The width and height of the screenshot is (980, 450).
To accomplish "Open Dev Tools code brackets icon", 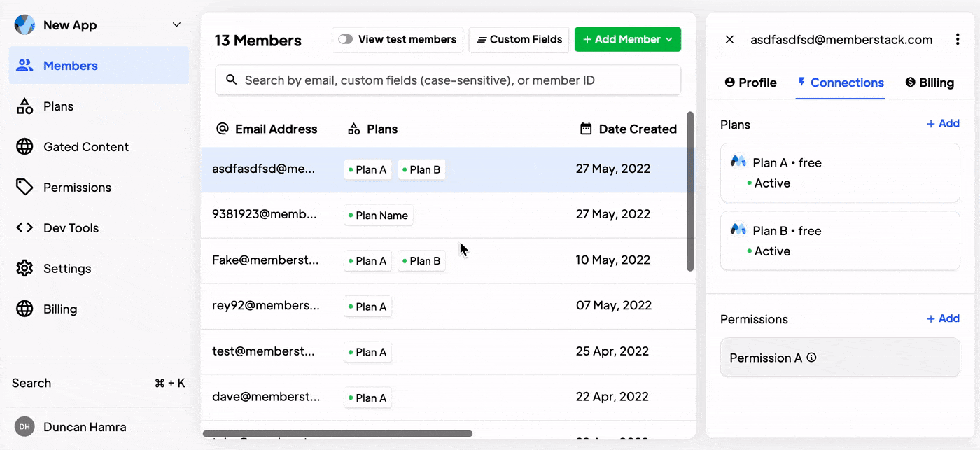I will pos(24,228).
